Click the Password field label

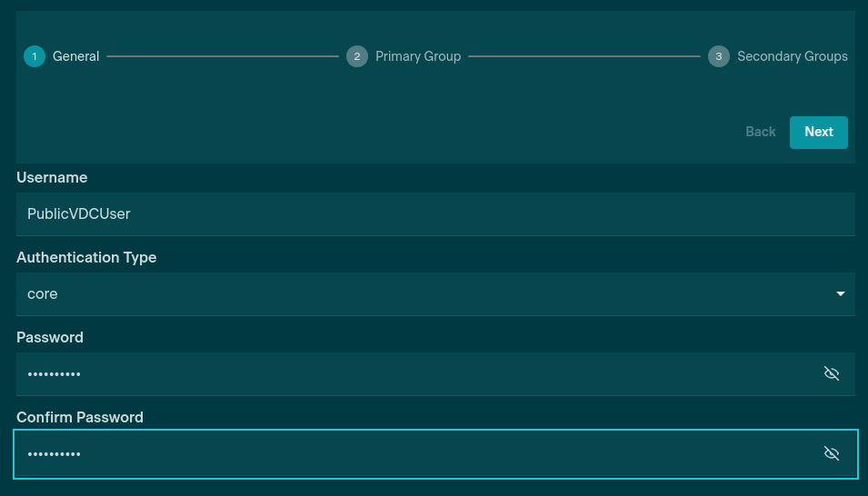(x=50, y=337)
